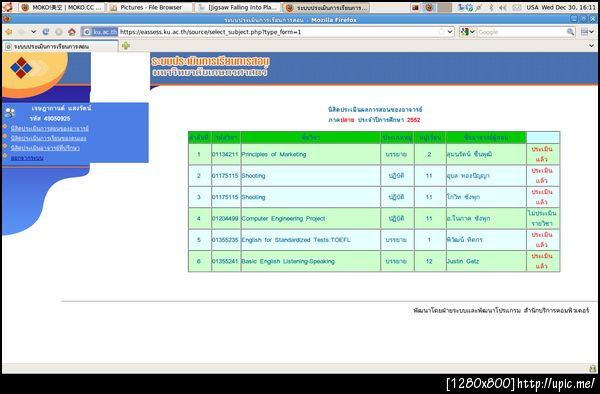The image size is (600, 394).
Task: Click the status cell in Computer Engineering Project row
Action: click(x=543, y=218)
